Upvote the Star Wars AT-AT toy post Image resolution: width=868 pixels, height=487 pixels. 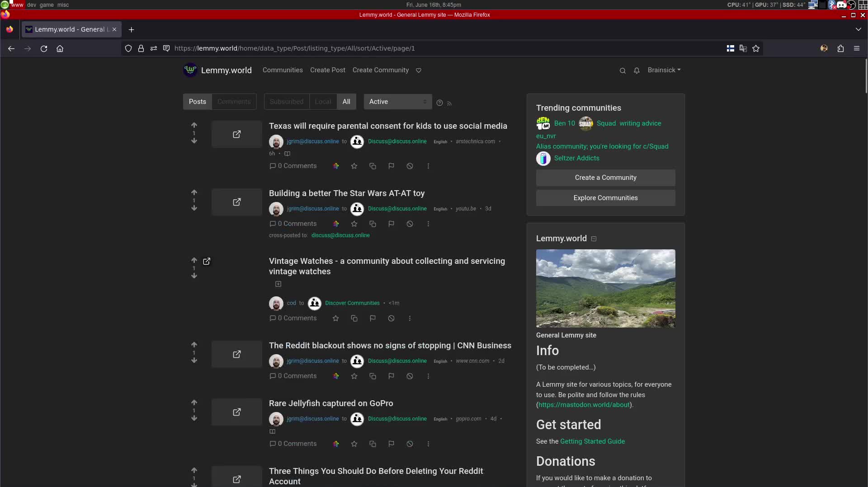pos(194,192)
